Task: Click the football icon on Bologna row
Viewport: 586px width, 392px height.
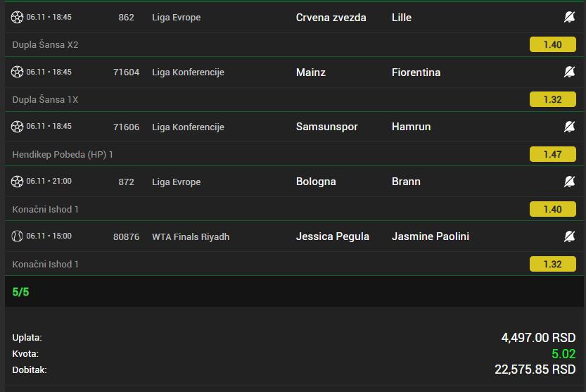Action: tap(18, 182)
